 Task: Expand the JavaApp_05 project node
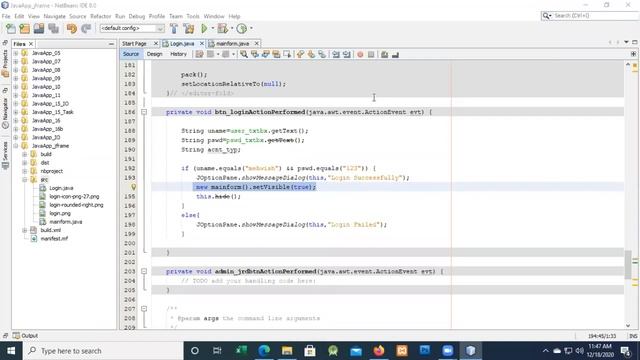pyautogui.click(x=16, y=53)
